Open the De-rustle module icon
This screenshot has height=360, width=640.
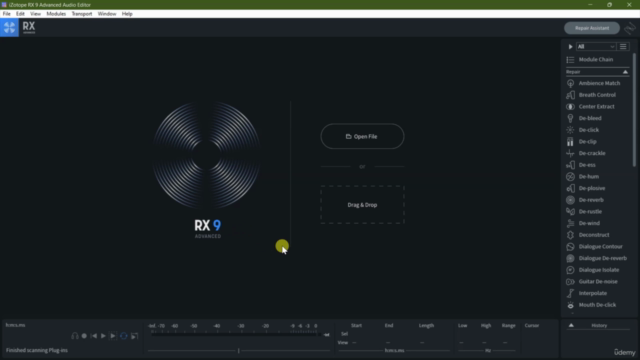tap(570, 211)
